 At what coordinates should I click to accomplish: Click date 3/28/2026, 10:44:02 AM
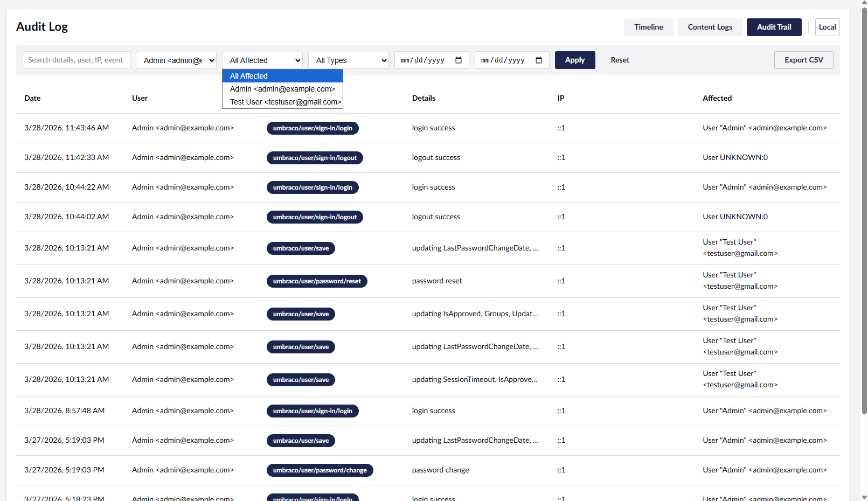click(67, 217)
